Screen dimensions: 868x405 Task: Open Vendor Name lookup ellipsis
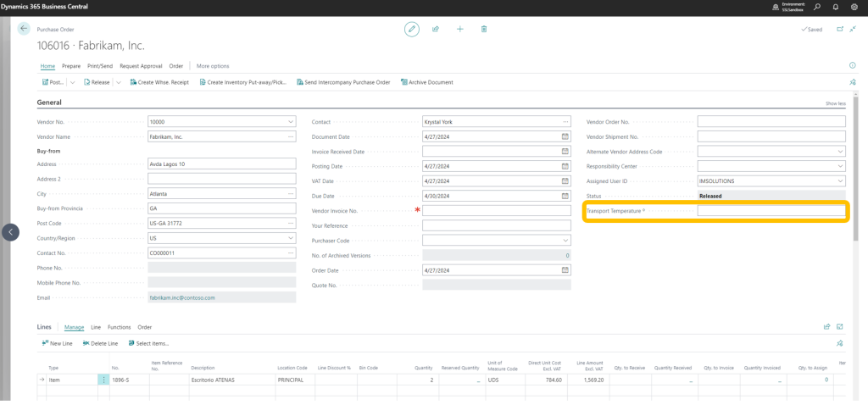(x=291, y=136)
